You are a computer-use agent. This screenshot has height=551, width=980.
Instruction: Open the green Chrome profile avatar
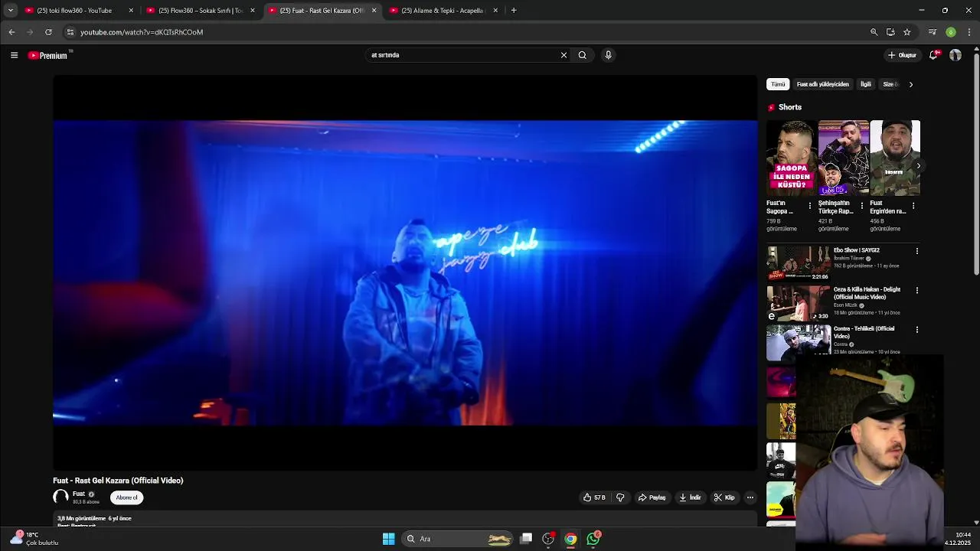(951, 32)
